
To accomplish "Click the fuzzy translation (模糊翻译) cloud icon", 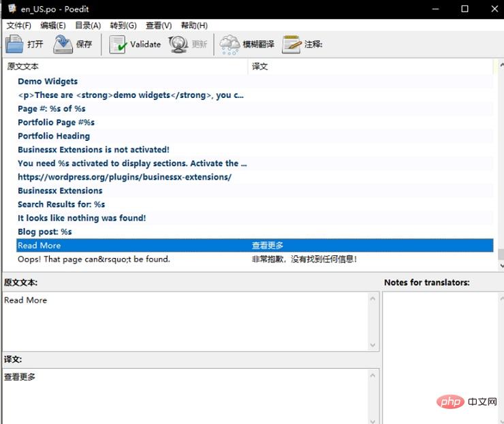I will coord(230,44).
